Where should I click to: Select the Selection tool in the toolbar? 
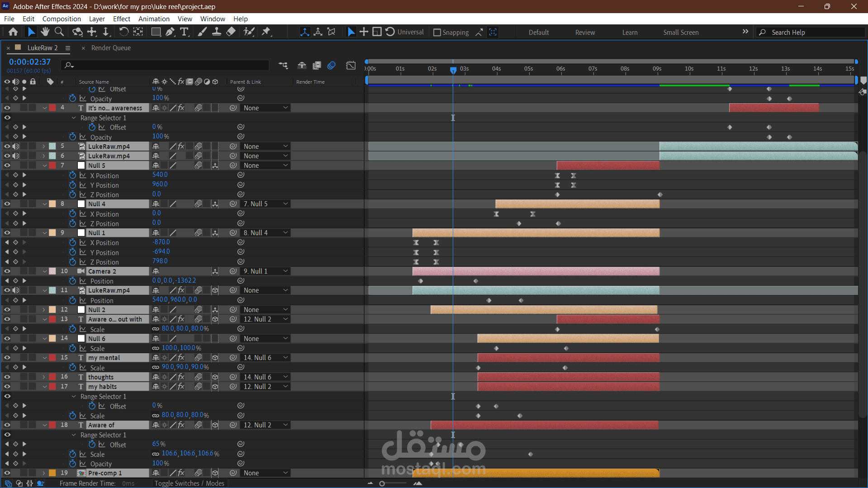(x=31, y=32)
